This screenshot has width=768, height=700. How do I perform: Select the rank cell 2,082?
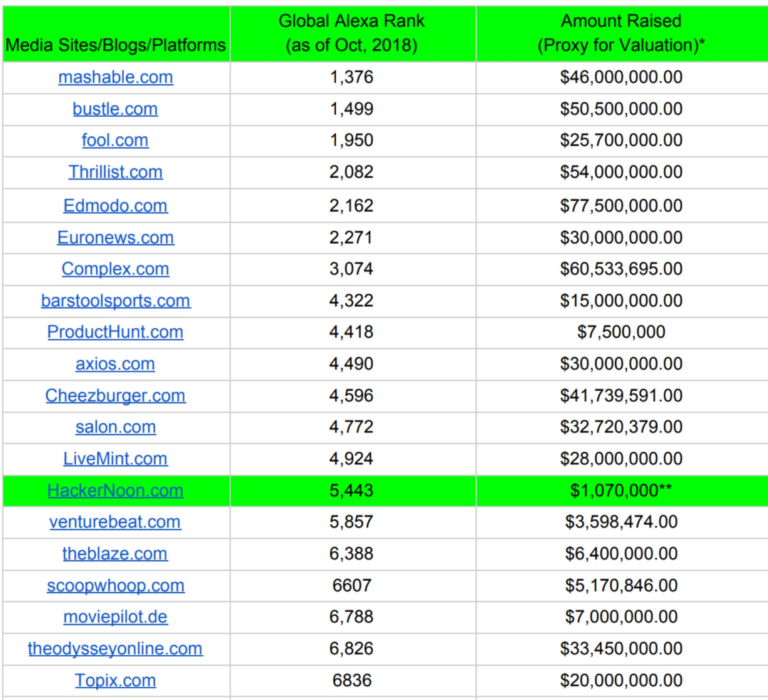[353, 172]
